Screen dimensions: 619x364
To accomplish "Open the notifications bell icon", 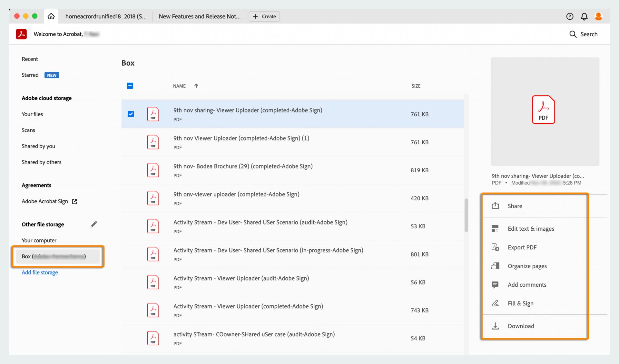I will click(x=584, y=16).
